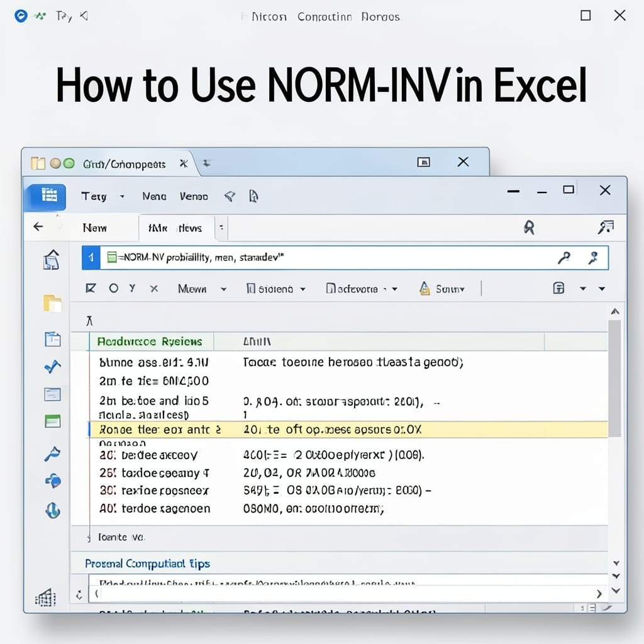Open the Nene menu
This screenshot has height=644, width=644.
(154, 196)
